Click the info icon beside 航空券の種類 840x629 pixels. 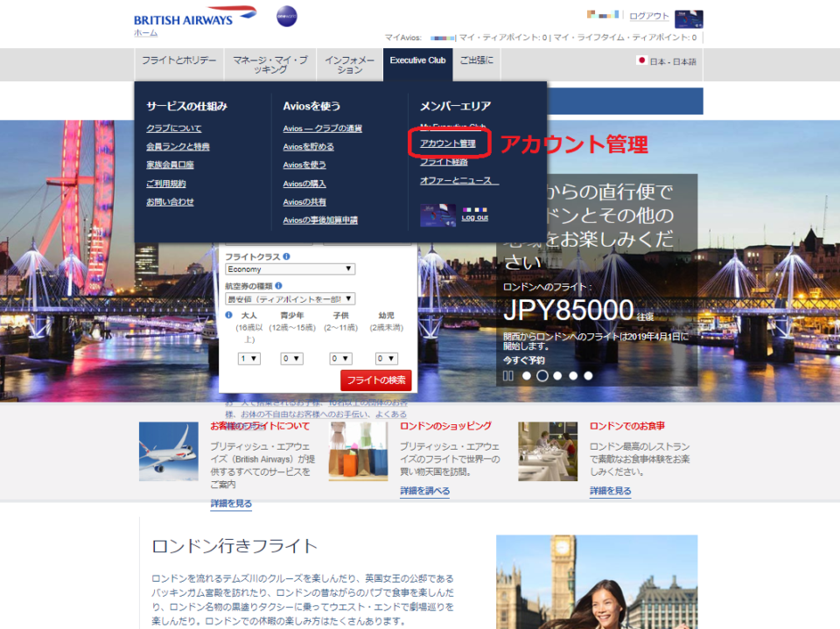click(278, 285)
